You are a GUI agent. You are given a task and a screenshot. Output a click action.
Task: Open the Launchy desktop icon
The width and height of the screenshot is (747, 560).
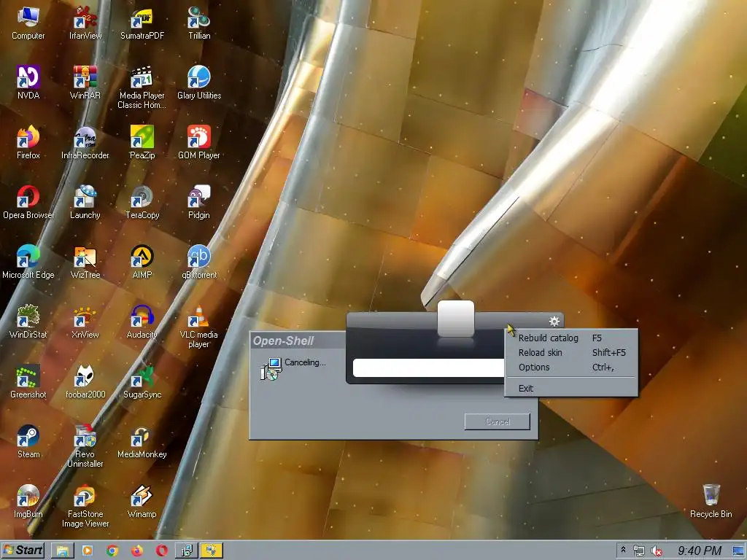(x=85, y=203)
